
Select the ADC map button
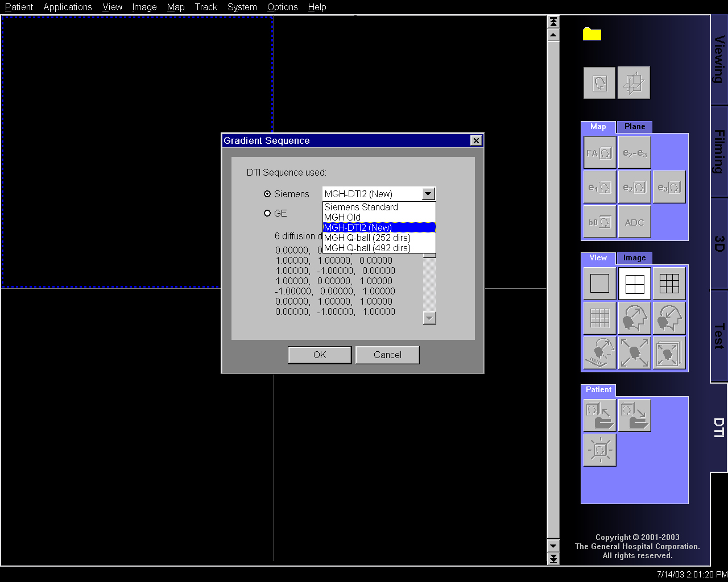(x=634, y=222)
